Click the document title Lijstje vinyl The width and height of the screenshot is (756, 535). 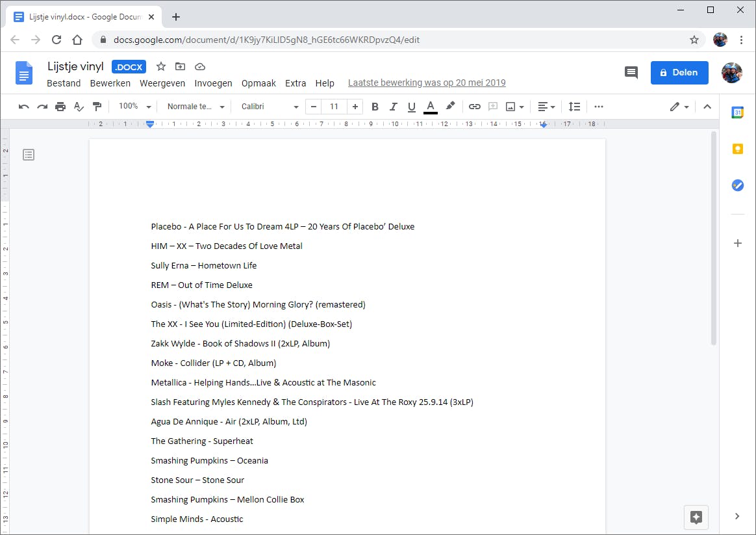tap(75, 66)
